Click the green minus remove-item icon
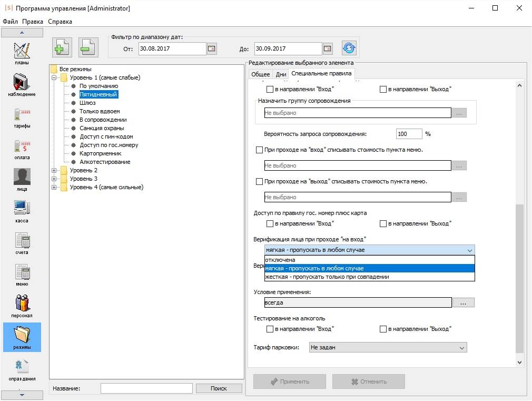532x401 pixels. coord(88,47)
